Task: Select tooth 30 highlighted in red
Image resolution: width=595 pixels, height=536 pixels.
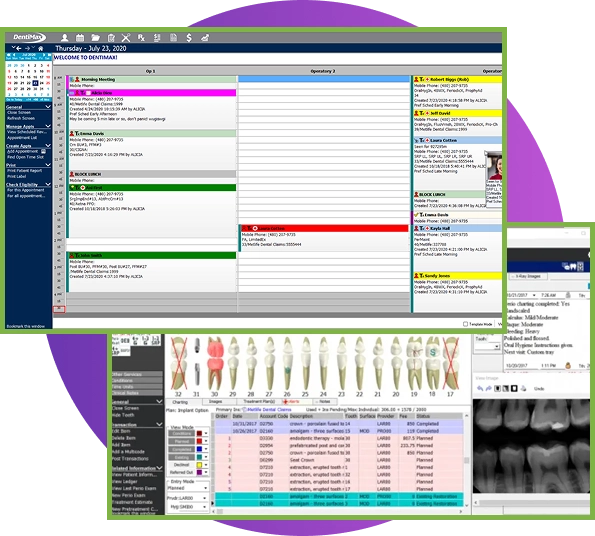Action: 215,364
